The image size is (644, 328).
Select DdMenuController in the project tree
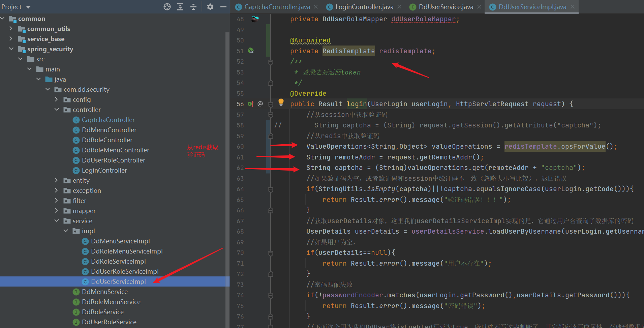point(109,130)
